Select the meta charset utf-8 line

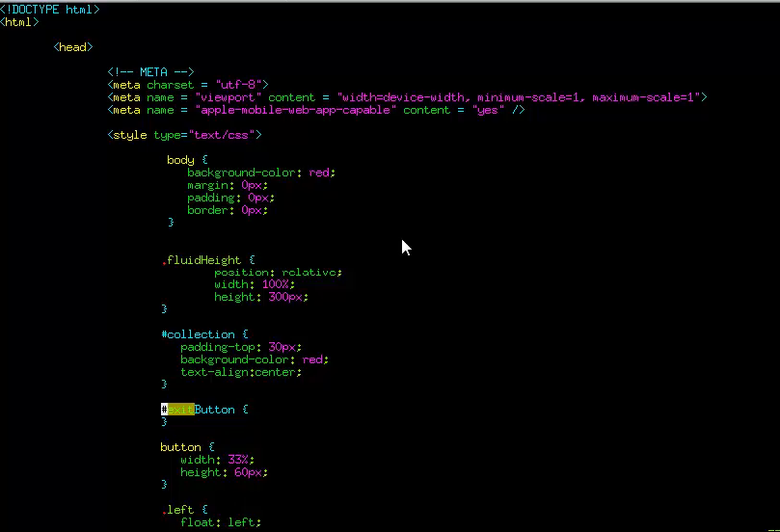(188, 85)
